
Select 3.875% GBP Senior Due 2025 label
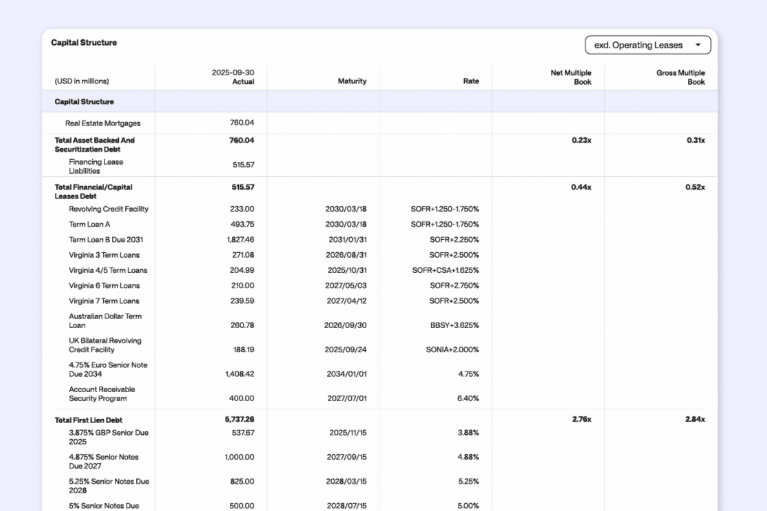108,437
